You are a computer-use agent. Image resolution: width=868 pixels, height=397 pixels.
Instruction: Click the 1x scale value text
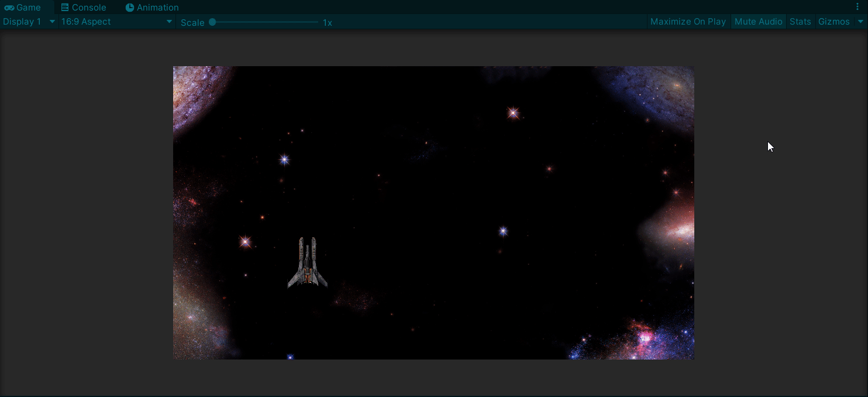point(328,22)
